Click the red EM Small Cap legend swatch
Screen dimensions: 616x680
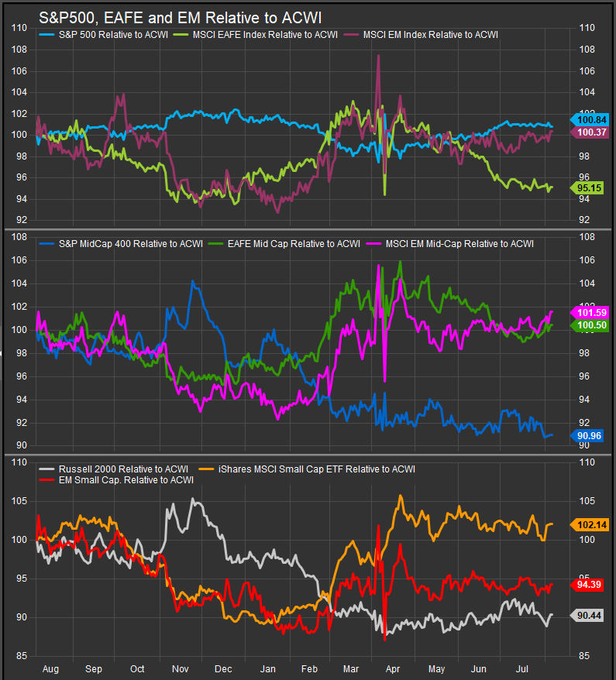click(x=46, y=480)
